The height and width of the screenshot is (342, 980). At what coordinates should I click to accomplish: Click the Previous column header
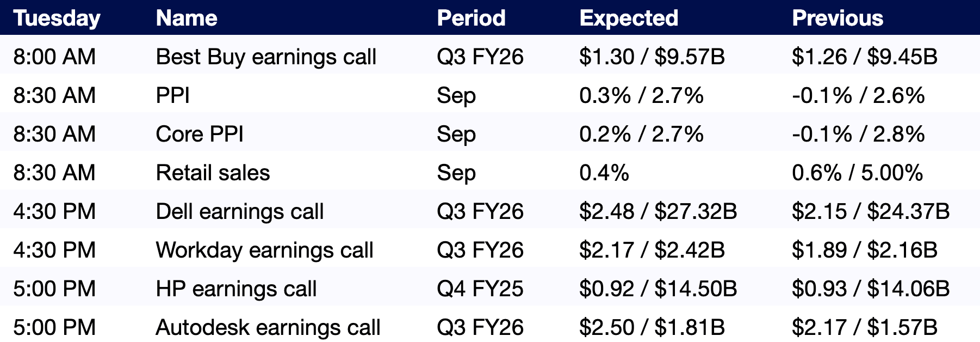[x=838, y=18]
